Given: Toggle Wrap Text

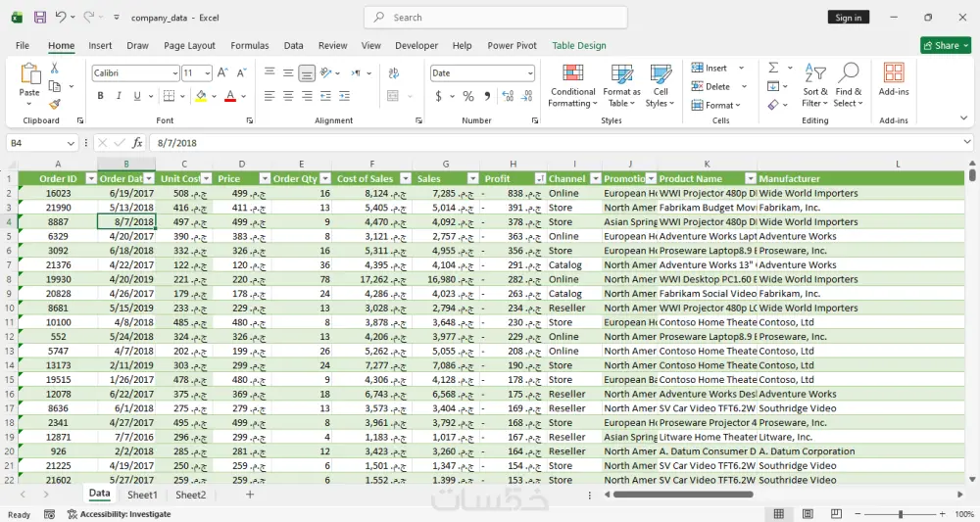Looking at the screenshot, I should [x=394, y=73].
